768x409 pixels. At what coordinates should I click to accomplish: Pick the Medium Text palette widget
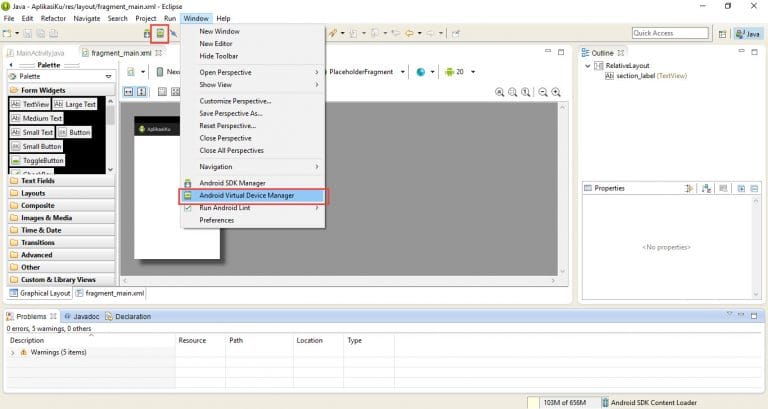tap(37, 119)
